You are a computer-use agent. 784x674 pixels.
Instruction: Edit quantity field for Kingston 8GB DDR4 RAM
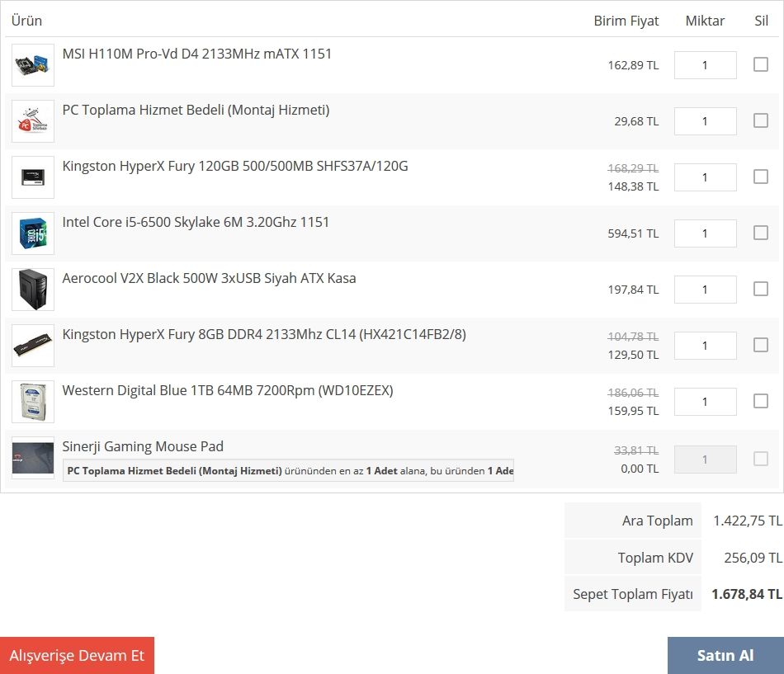click(705, 345)
